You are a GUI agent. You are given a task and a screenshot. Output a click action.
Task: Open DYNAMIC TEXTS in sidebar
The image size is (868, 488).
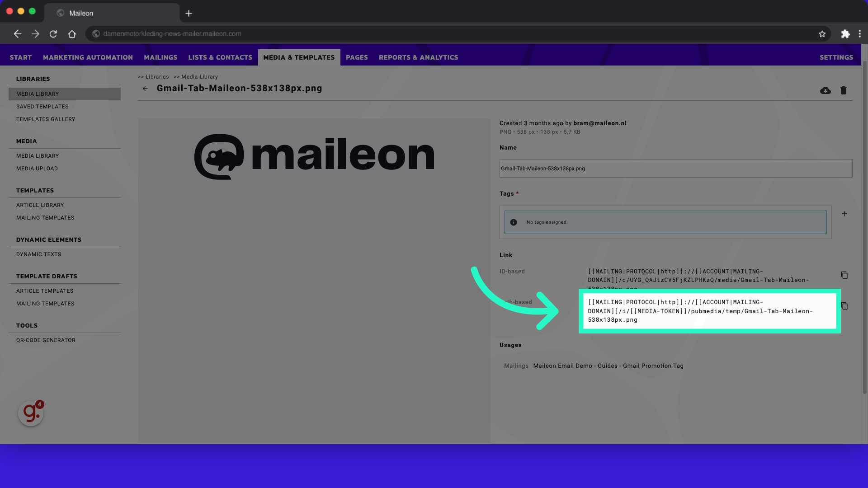tap(39, 254)
